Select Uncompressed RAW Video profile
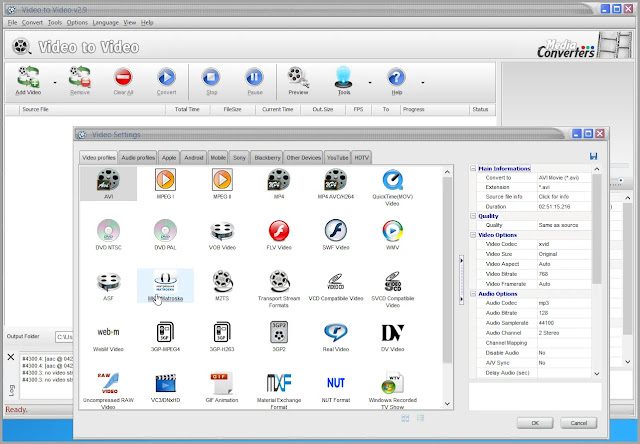 coord(108,390)
